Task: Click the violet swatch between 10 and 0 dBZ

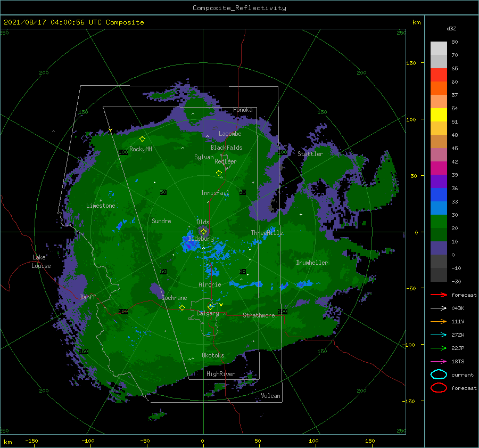Action: coord(439,248)
